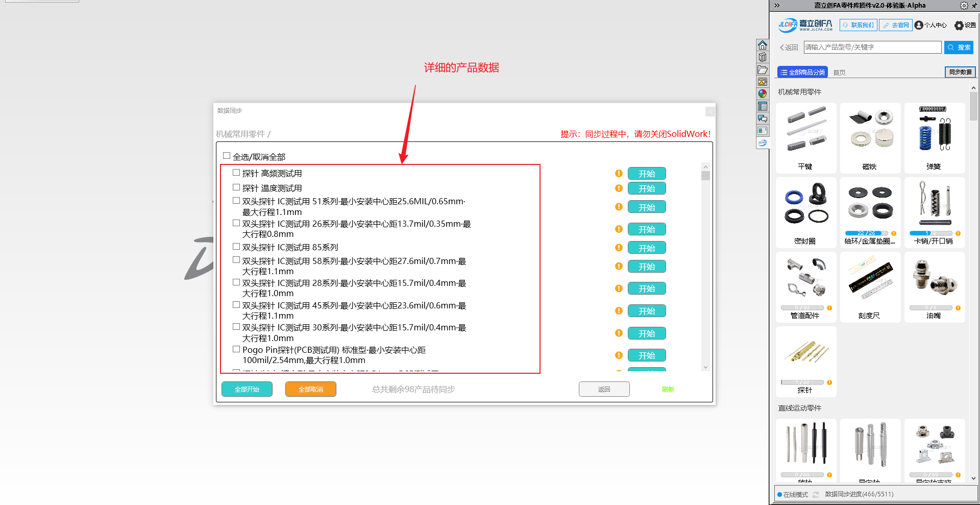The width and height of the screenshot is (980, 505).
Task: Collapse the task pane with double chevron
Action: point(777,6)
